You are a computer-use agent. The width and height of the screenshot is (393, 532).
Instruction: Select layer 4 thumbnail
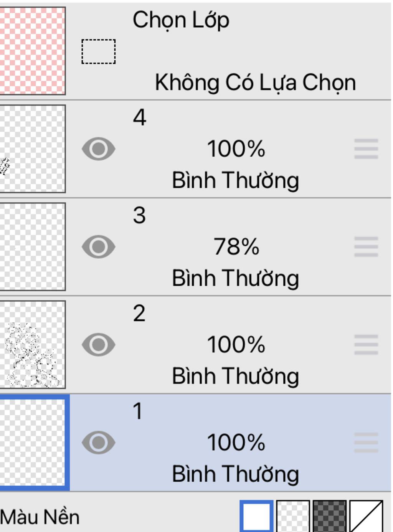(33, 149)
